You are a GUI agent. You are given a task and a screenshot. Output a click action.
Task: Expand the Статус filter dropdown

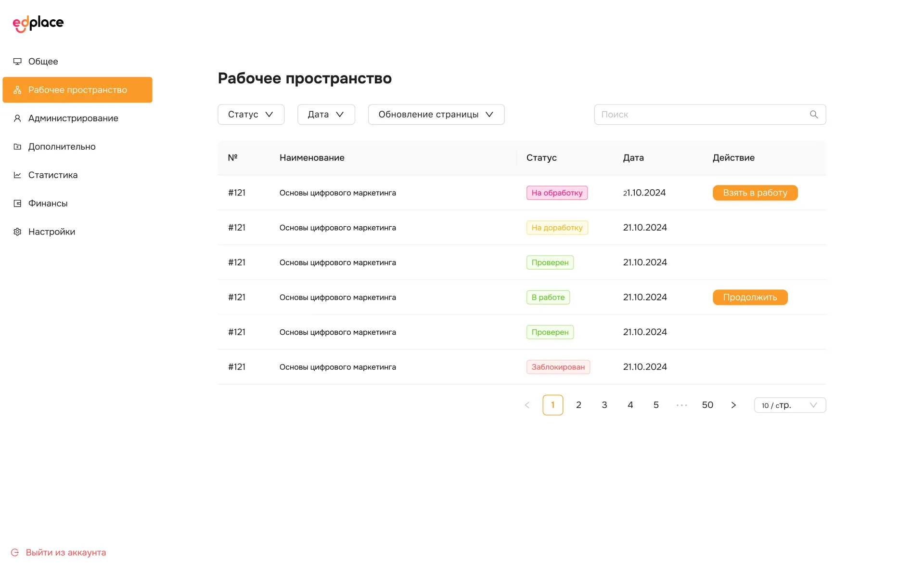[x=251, y=114]
